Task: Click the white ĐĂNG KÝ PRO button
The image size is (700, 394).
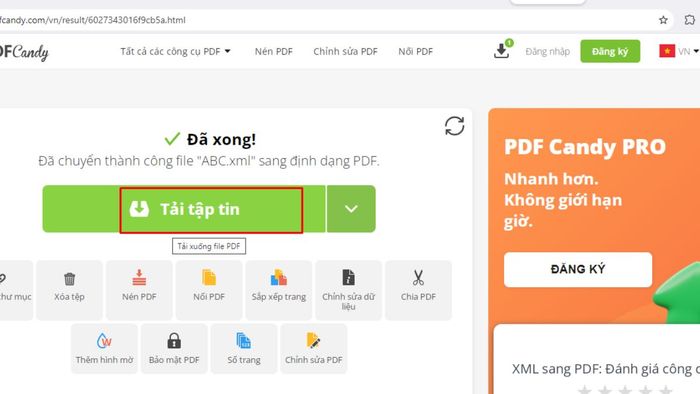Action: (578, 270)
